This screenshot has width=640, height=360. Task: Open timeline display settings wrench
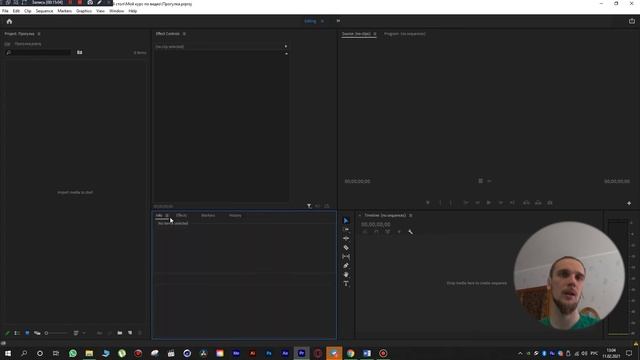(x=411, y=232)
